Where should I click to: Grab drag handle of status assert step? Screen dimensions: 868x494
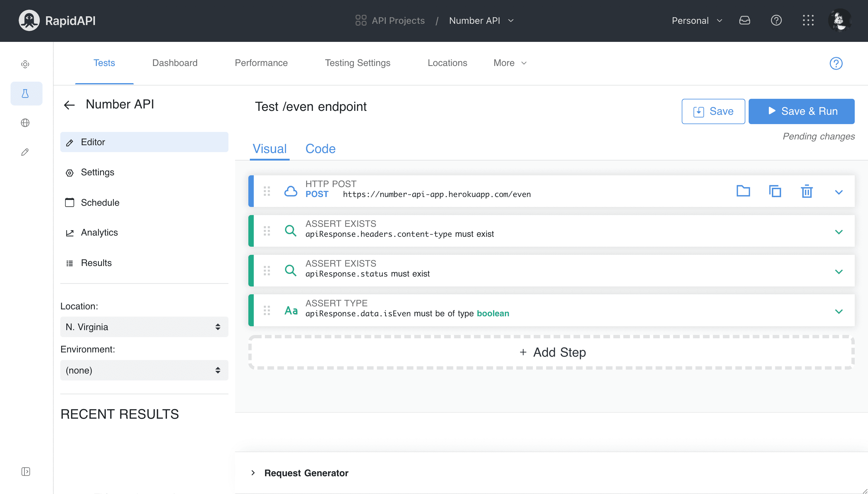(267, 270)
